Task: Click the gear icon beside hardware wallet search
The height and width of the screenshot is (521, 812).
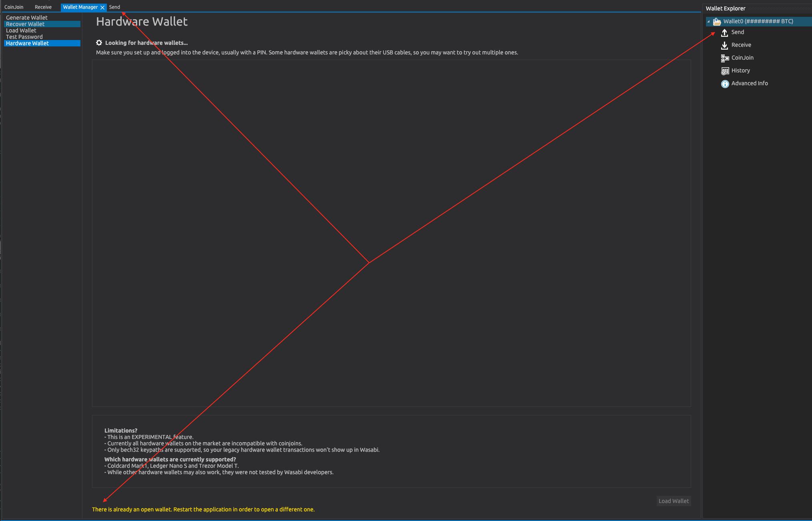Action: pos(98,42)
